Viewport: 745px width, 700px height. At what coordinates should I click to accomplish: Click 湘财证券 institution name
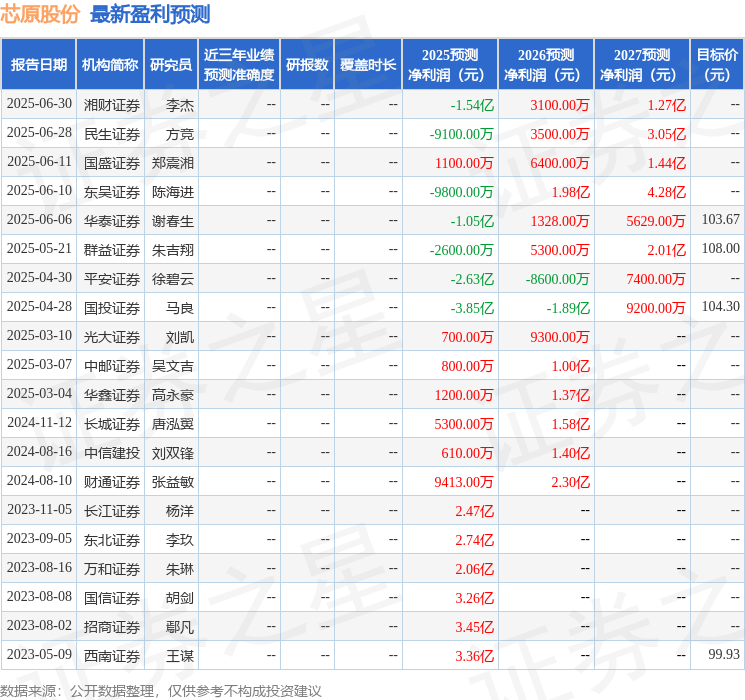point(112,104)
